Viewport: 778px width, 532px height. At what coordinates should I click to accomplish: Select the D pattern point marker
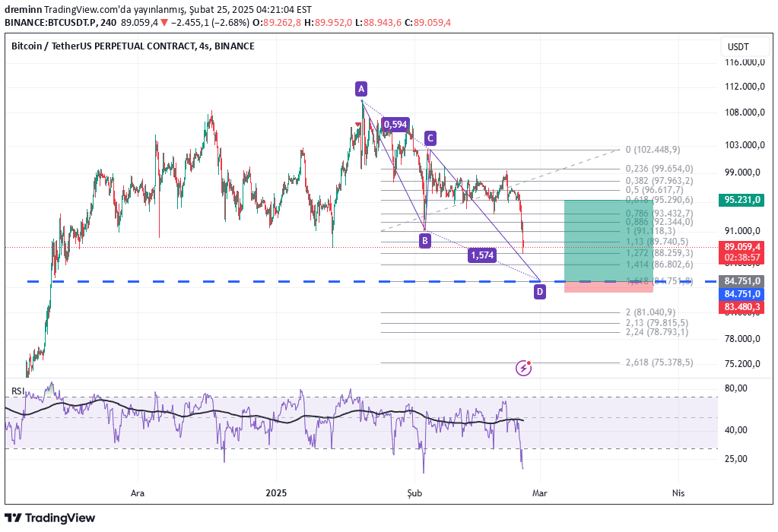[x=539, y=291]
